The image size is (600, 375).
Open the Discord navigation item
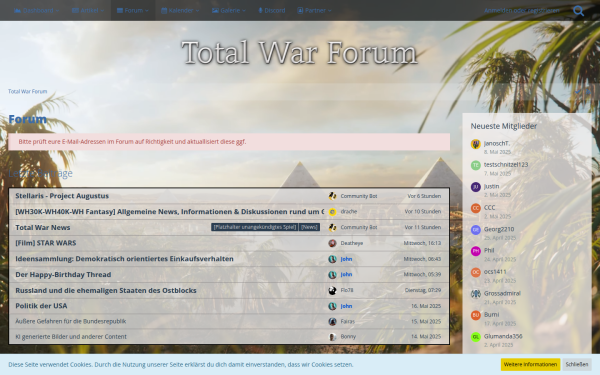tap(272, 10)
